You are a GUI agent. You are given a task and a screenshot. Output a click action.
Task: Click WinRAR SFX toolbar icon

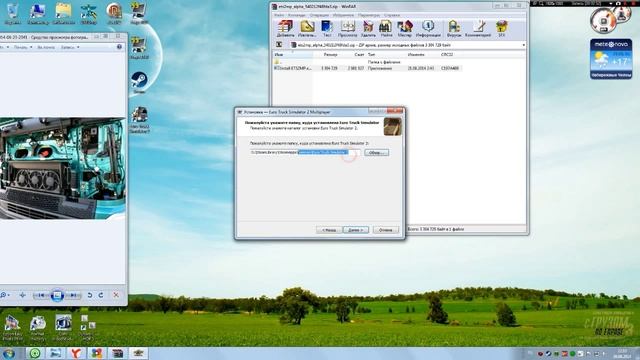tap(502, 29)
